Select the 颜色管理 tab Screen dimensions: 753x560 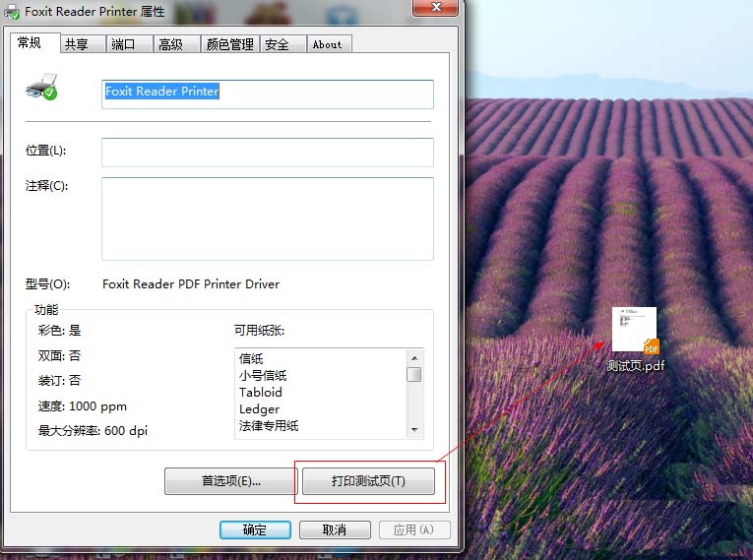pyautogui.click(x=230, y=44)
